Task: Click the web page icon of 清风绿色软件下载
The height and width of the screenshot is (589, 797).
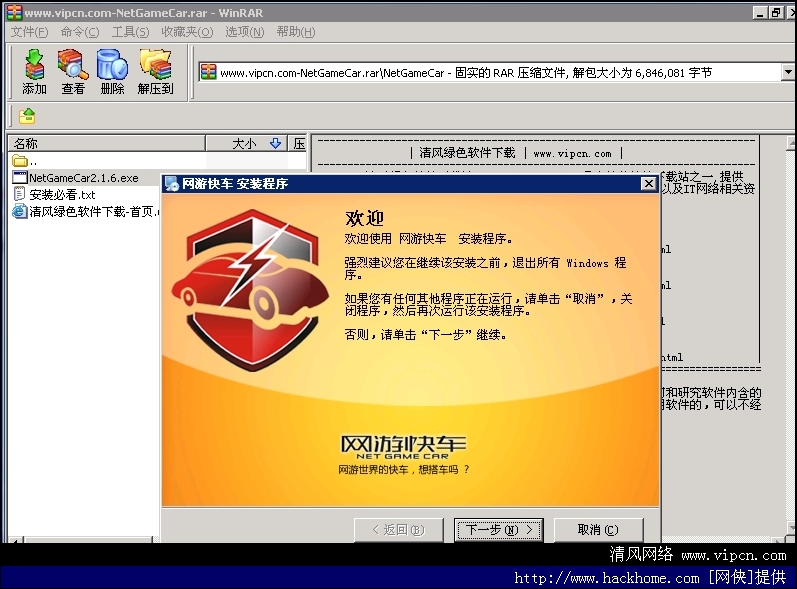Action: [x=19, y=211]
